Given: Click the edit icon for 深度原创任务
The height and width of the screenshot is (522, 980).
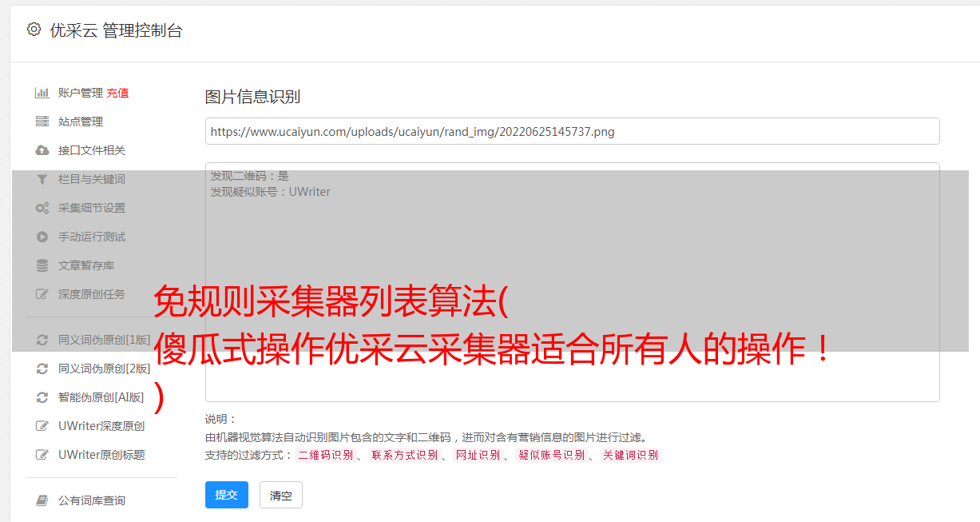Looking at the screenshot, I should tap(42, 294).
